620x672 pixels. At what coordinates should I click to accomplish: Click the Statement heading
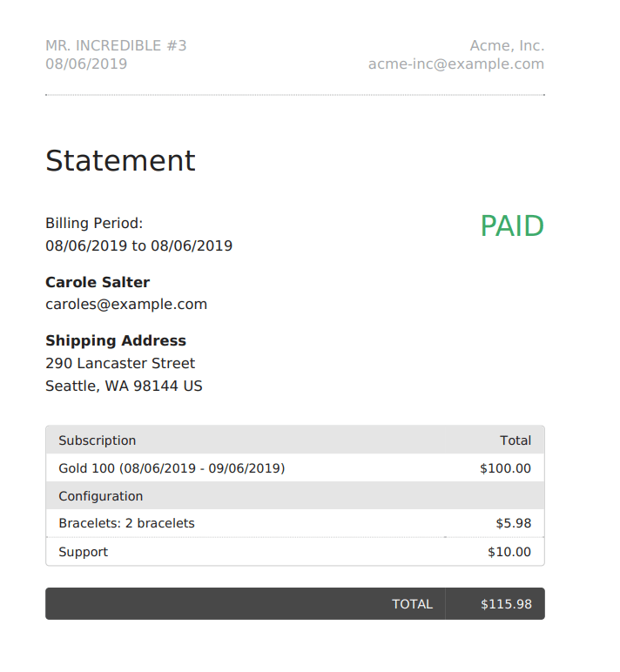120,161
